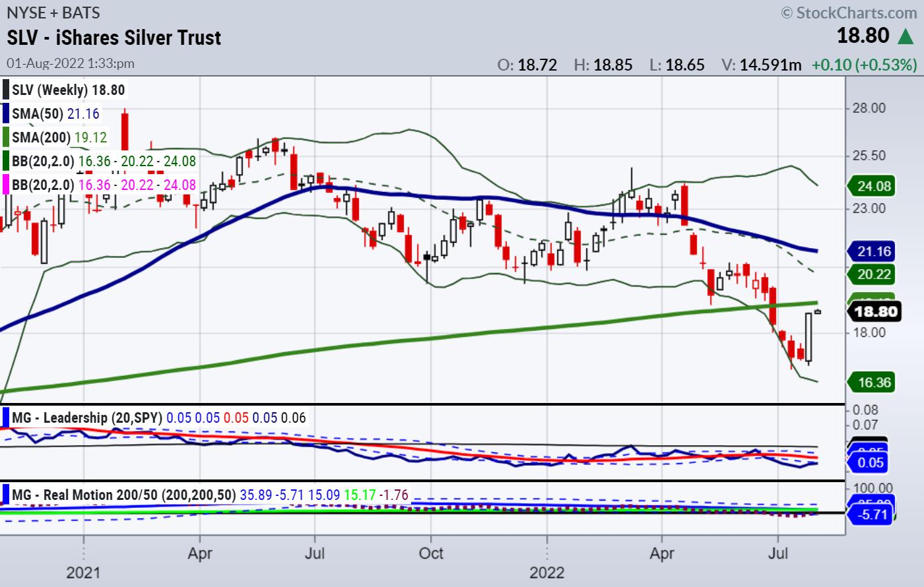This screenshot has height=587, width=924.
Task: Click the volume value "V: 14.591m"
Action: pyautogui.click(x=762, y=65)
